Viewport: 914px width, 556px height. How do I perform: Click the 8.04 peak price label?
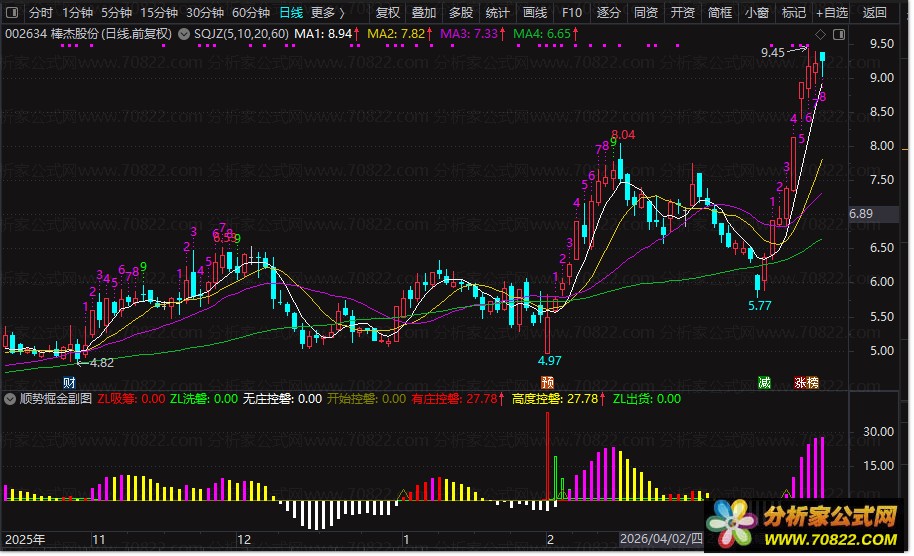(623, 135)
